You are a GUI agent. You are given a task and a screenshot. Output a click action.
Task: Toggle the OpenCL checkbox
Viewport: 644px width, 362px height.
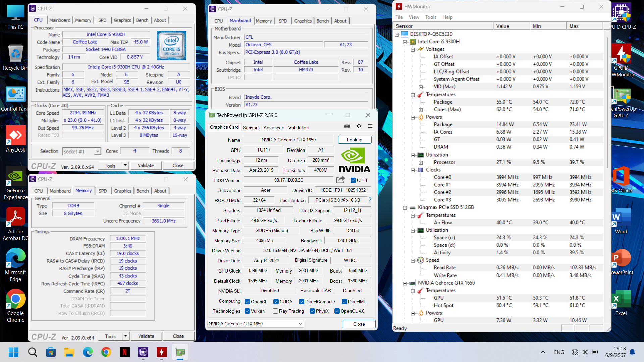(x=247, y=302)
